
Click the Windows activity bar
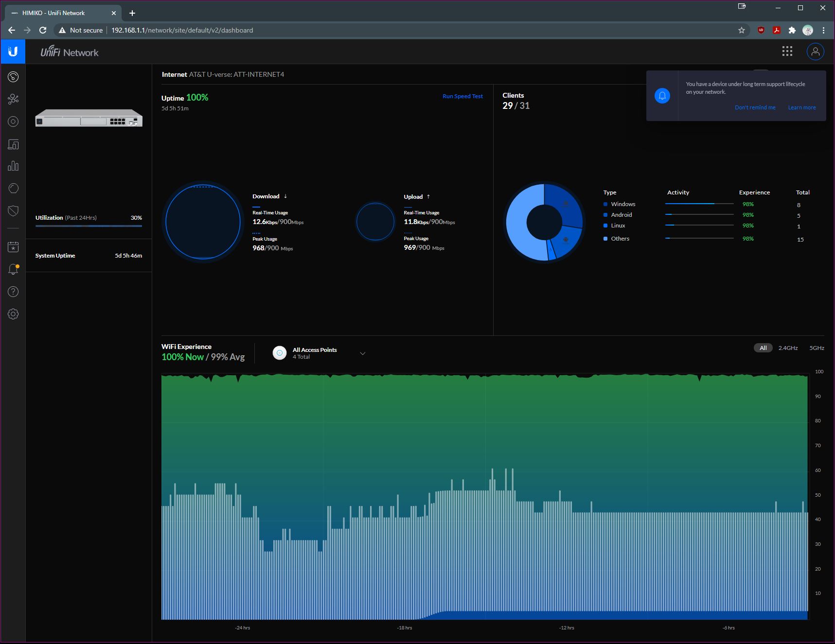(699, 204)
